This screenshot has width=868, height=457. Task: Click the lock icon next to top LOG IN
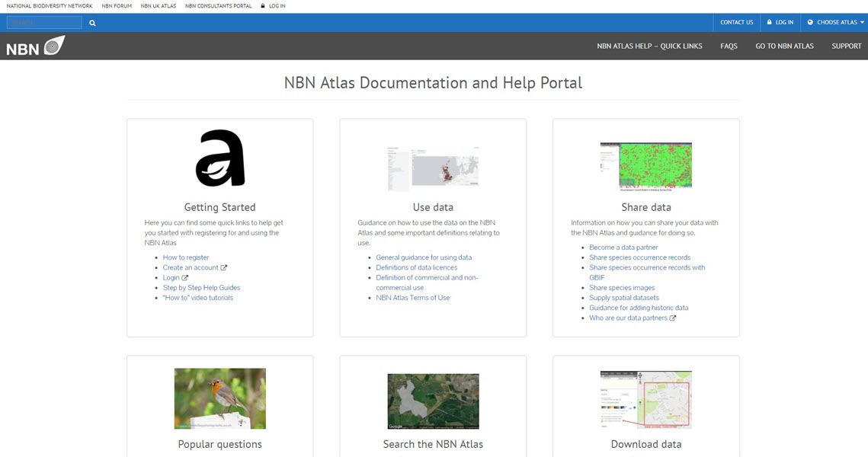[769, 22]
